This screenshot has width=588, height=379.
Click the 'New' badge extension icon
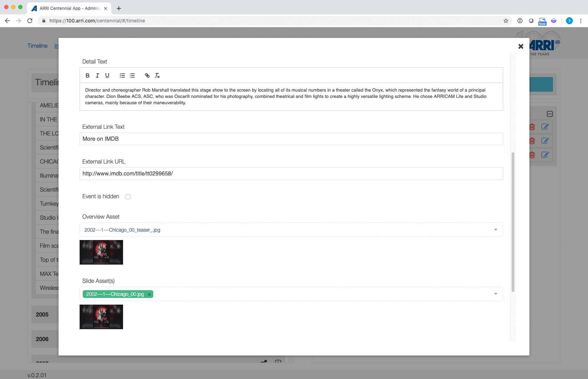tap(542, 21)
